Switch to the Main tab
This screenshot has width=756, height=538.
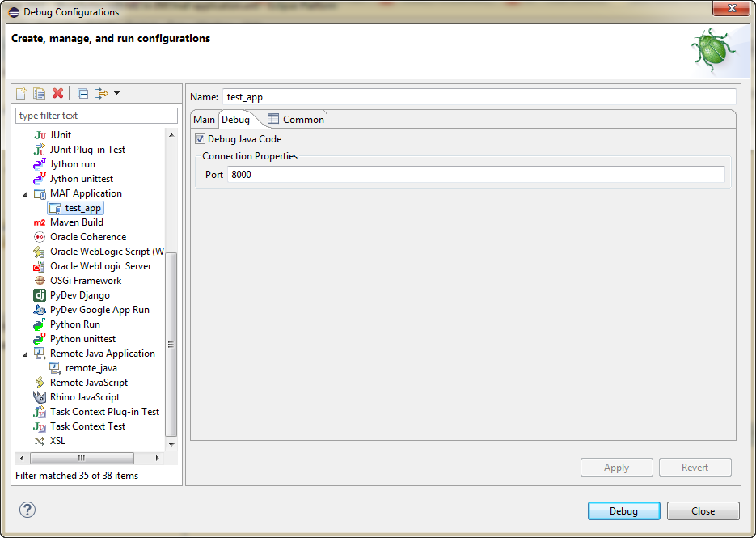click(204, 120)
